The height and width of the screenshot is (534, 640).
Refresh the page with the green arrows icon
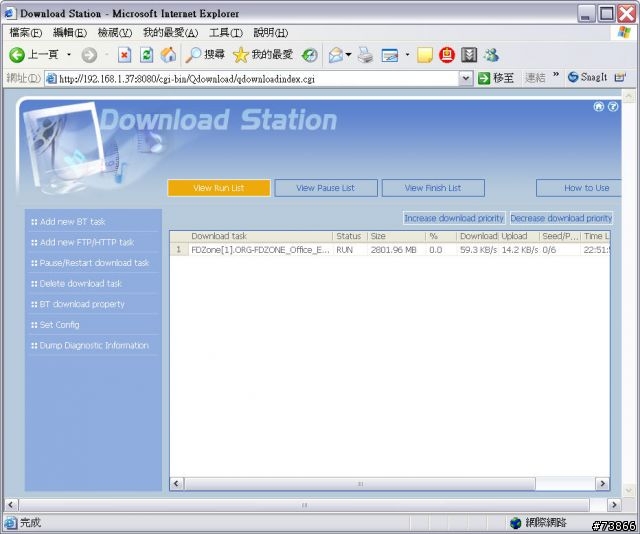tap(147, 55)
